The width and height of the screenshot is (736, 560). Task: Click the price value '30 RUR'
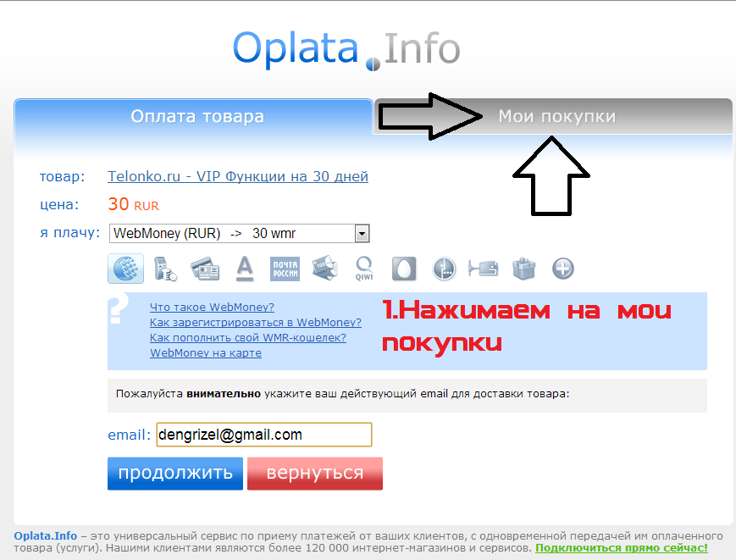pos(133,205)
